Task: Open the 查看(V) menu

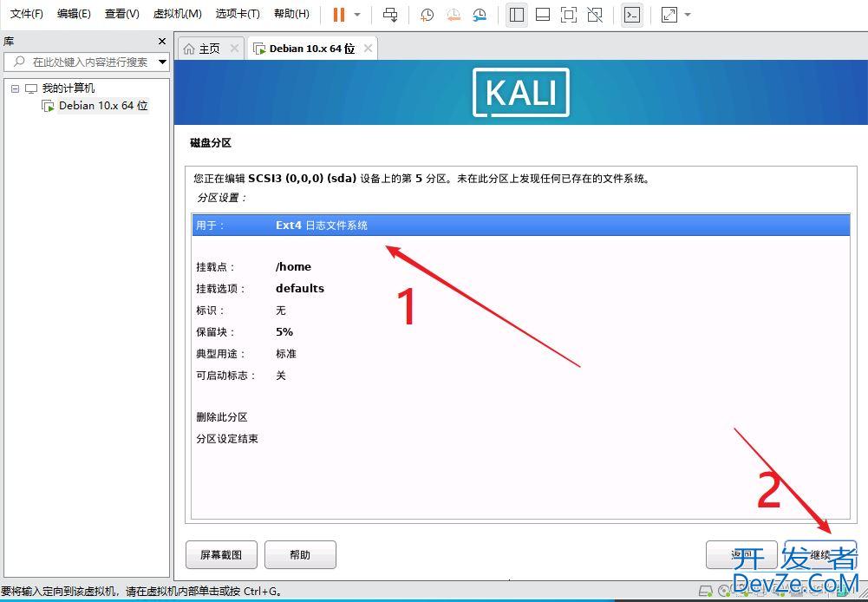Action: (121, 14)
